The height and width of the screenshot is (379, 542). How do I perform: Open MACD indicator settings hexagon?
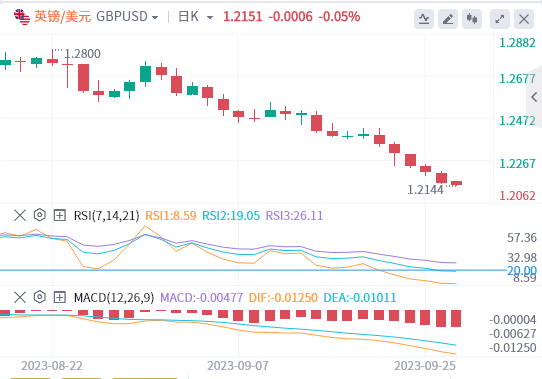tap(40, 297)
